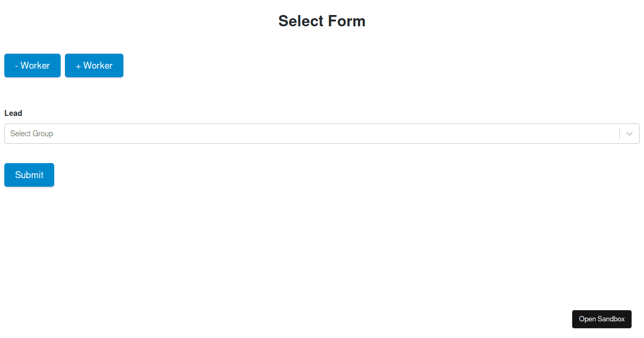Click the page title at the top
644x338 pixels.
(x=321, y=21)
